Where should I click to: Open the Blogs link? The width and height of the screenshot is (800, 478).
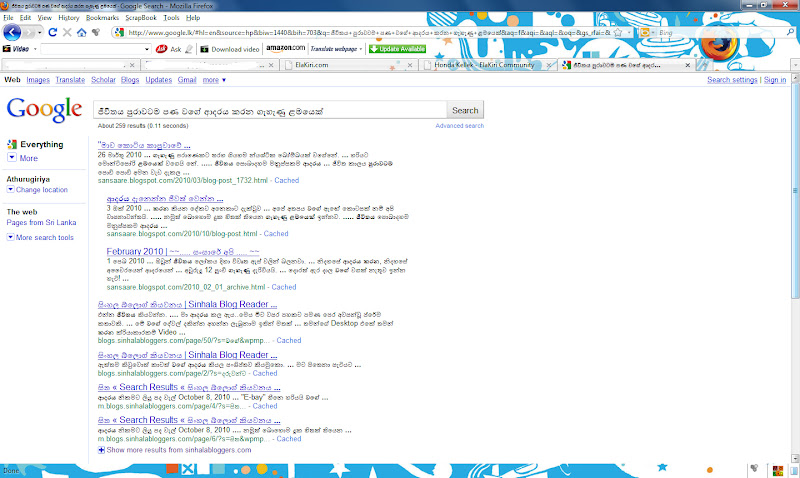pos(130,80)
